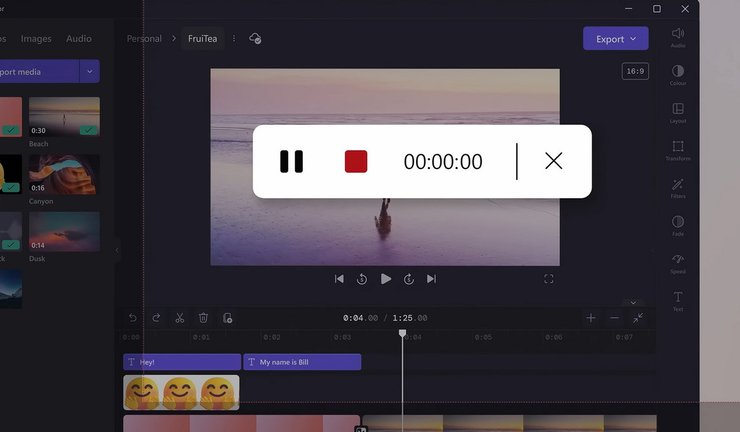The height and width of the screenshot is (432, 740).
Task: Split the clip with the scissors tool
Action: click(180, 318)
